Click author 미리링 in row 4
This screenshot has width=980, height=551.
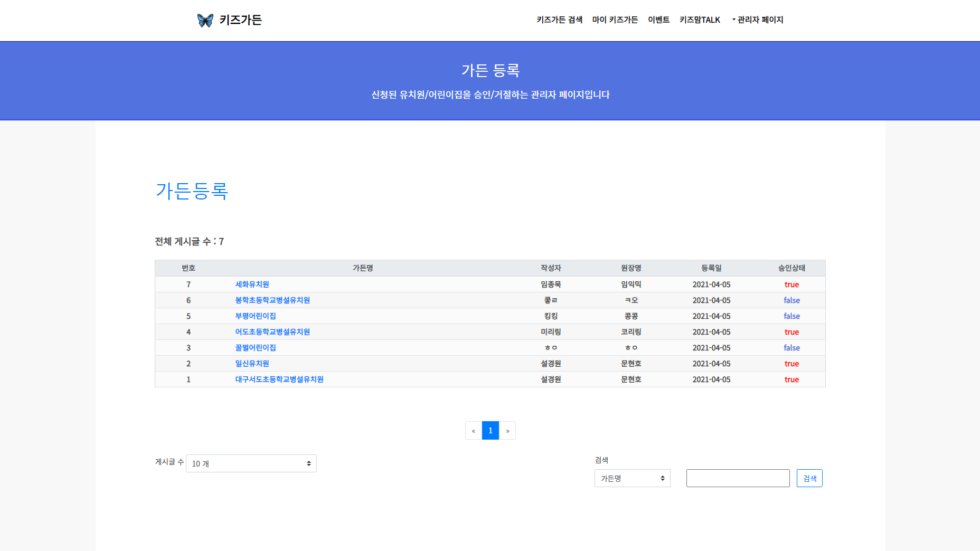[x=551, y=332]
